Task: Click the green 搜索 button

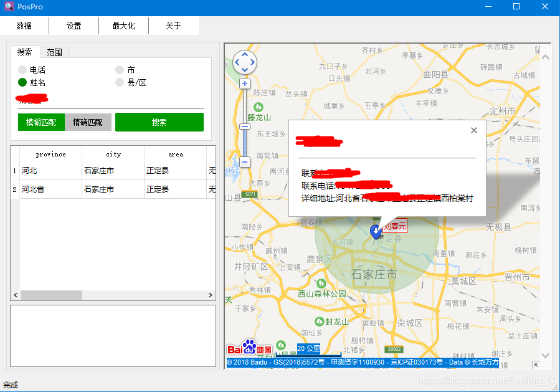Action: pos(159,122)
